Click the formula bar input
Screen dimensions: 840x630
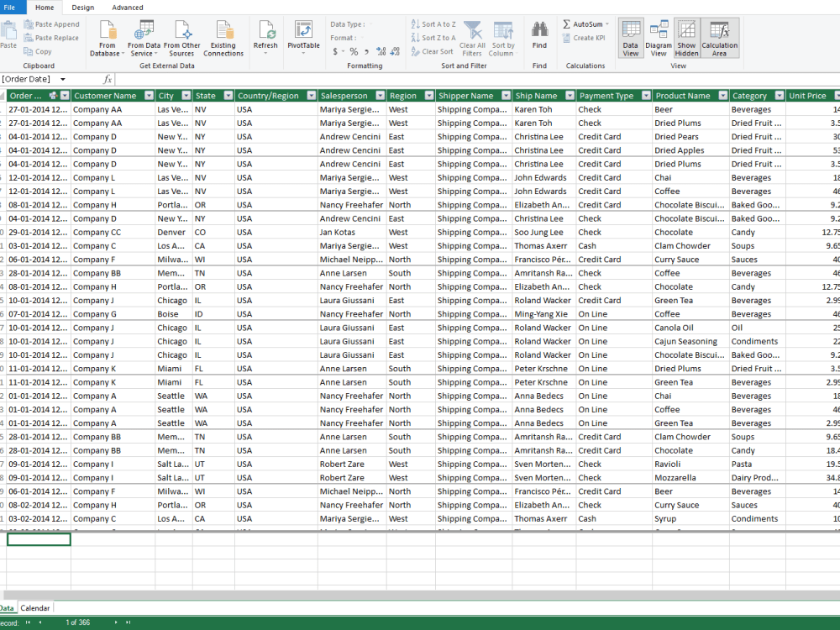click(477, 79)
